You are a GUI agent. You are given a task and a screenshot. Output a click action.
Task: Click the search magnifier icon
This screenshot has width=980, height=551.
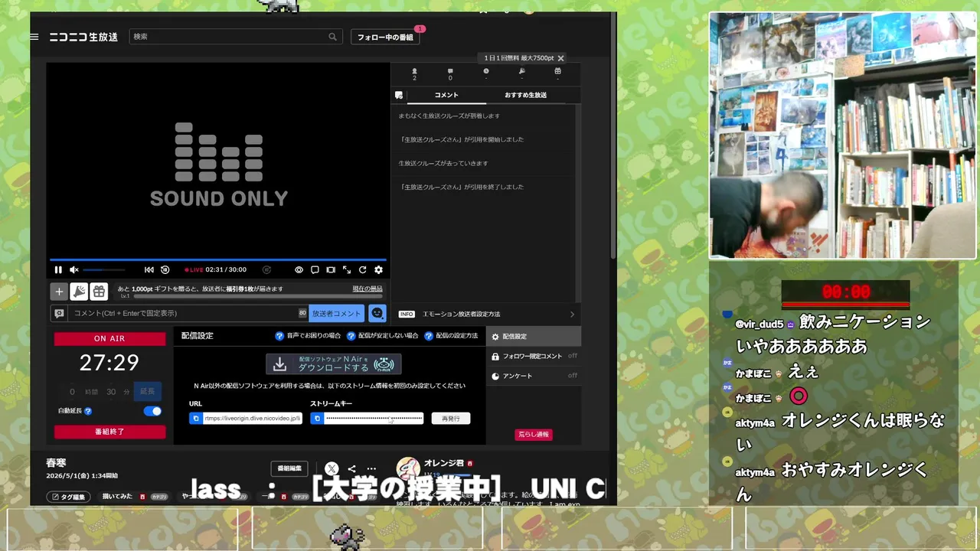[332, 37]
